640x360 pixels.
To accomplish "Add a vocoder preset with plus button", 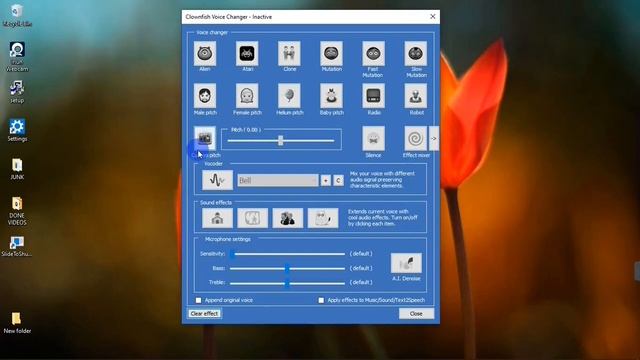I will coord(326,180).
